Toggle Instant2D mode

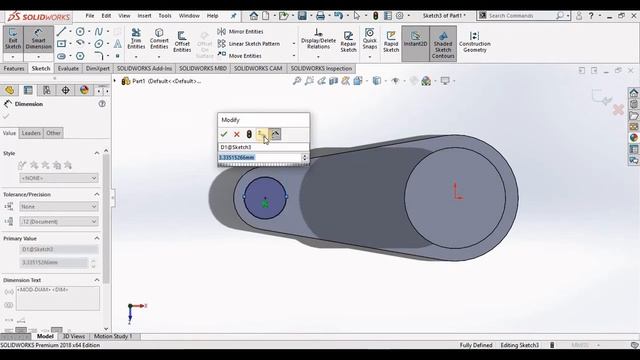click(415, 43)
